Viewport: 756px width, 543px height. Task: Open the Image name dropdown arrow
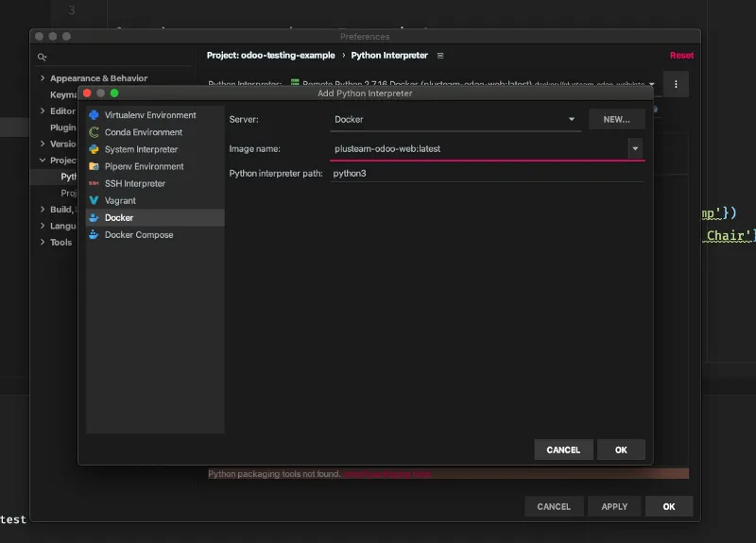click(635, 148)
